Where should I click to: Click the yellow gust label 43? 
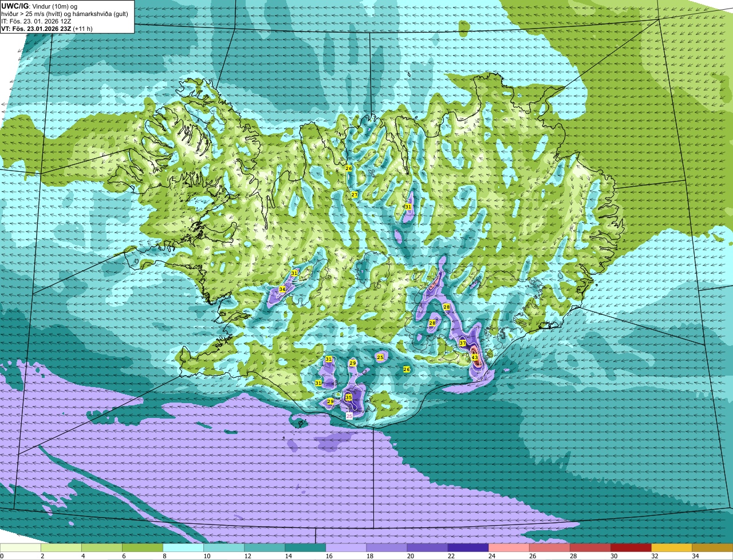(x=475, y=358)
